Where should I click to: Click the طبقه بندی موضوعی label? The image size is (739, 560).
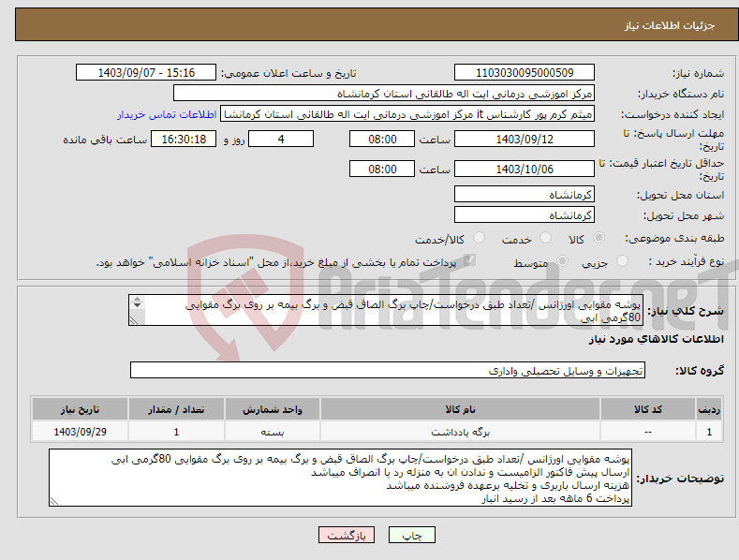674,238
